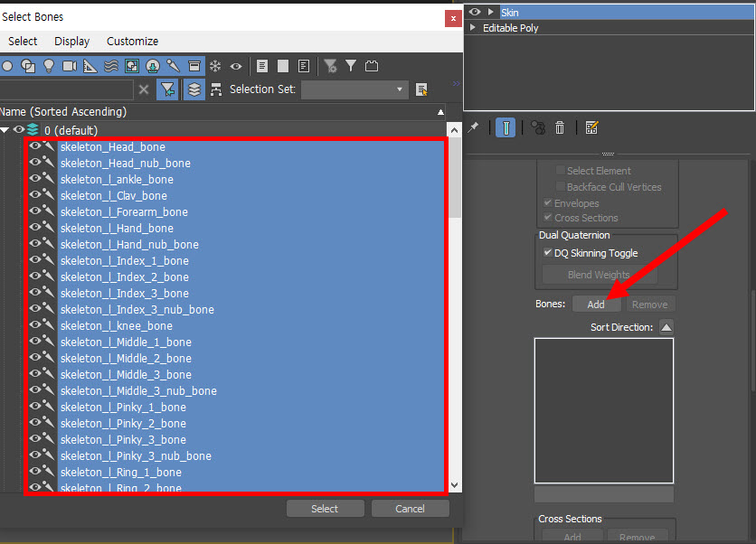Click the Select None icon
This screenshot has height=544, width=756.
tap(282, 66)
